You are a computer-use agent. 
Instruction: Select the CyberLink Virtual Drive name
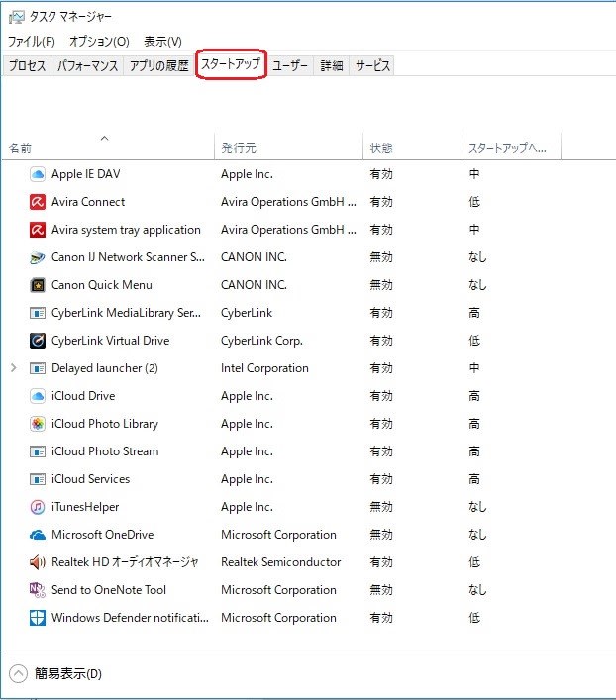click(110, 341)
